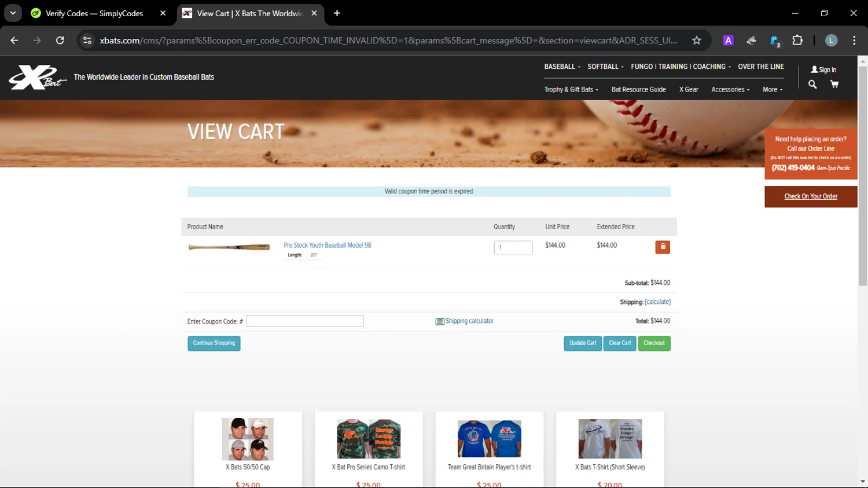
Task: Expand the More dropdown menu
Action: pos(773,90)
